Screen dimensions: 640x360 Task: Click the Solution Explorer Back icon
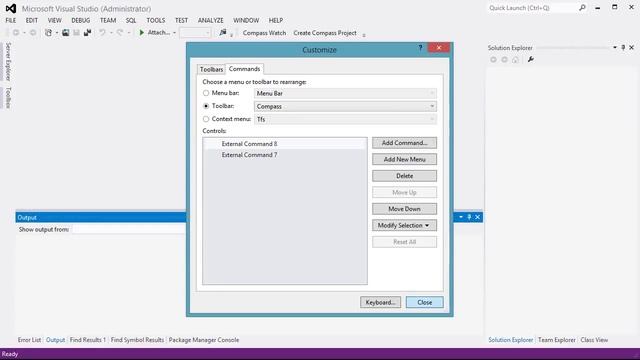click(x=493, y=60)
